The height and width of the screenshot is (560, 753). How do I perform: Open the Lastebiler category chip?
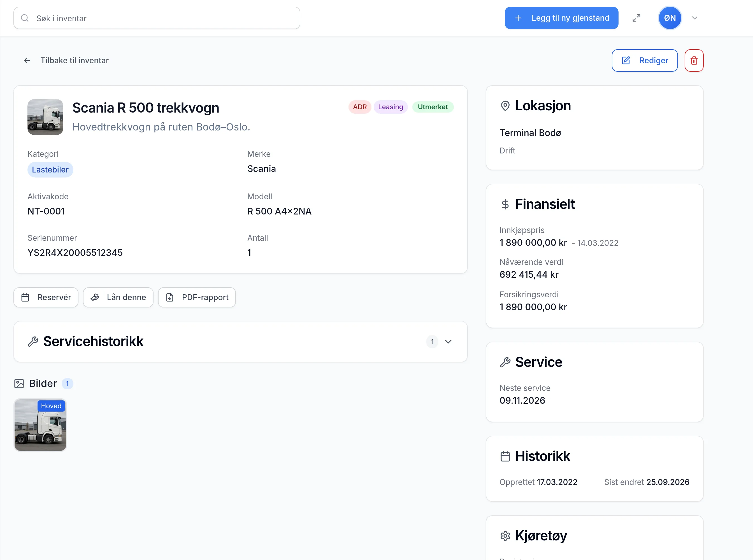click(50, 169)
